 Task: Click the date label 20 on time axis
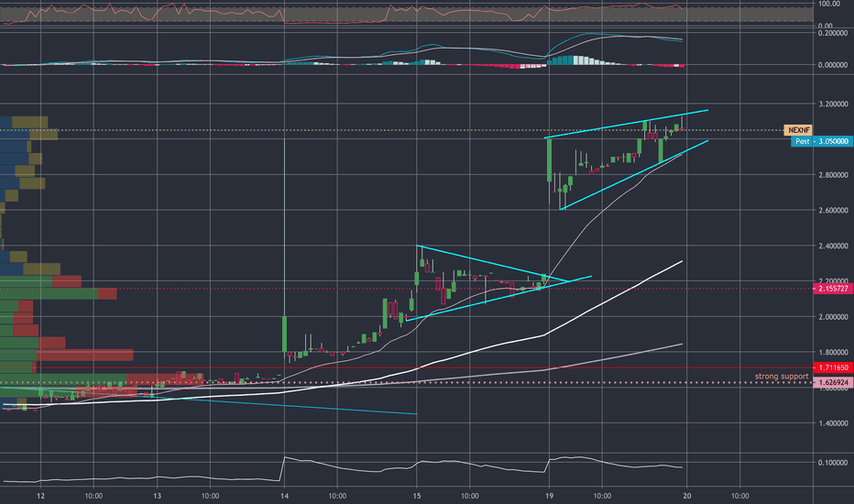tap(687, 496)
